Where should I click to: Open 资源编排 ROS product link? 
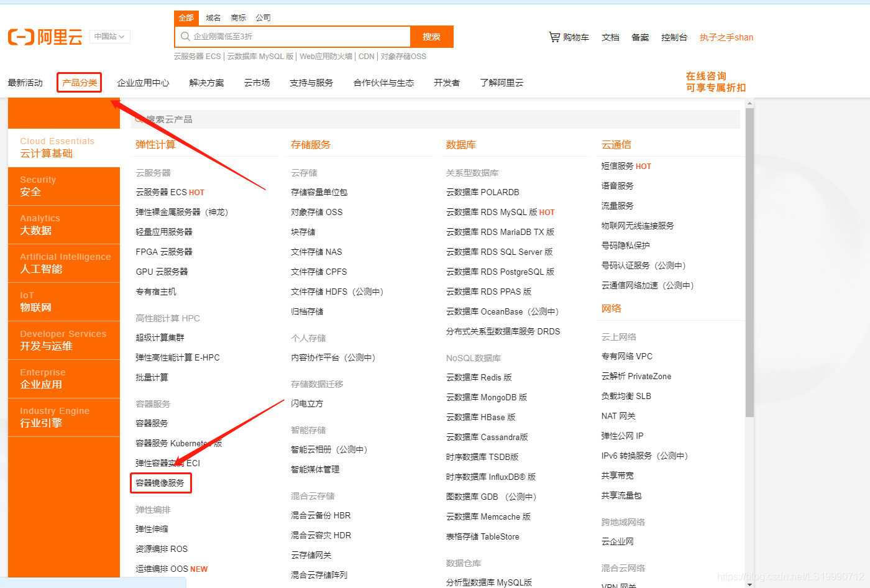[x=162, y=549]
